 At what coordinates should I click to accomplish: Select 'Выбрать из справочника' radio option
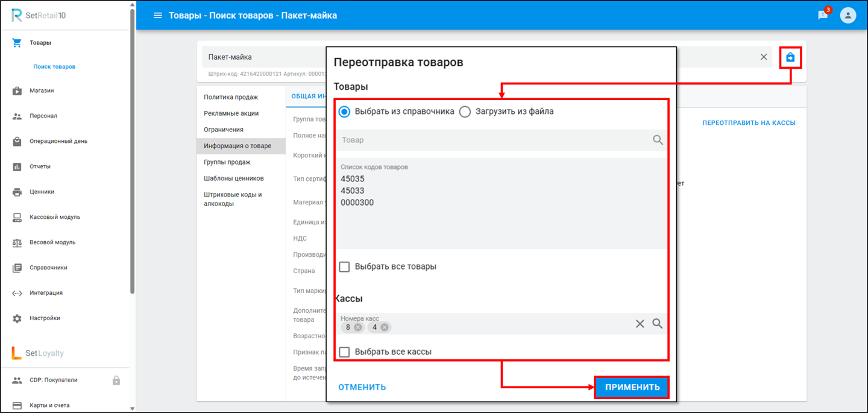click(344, 112)
